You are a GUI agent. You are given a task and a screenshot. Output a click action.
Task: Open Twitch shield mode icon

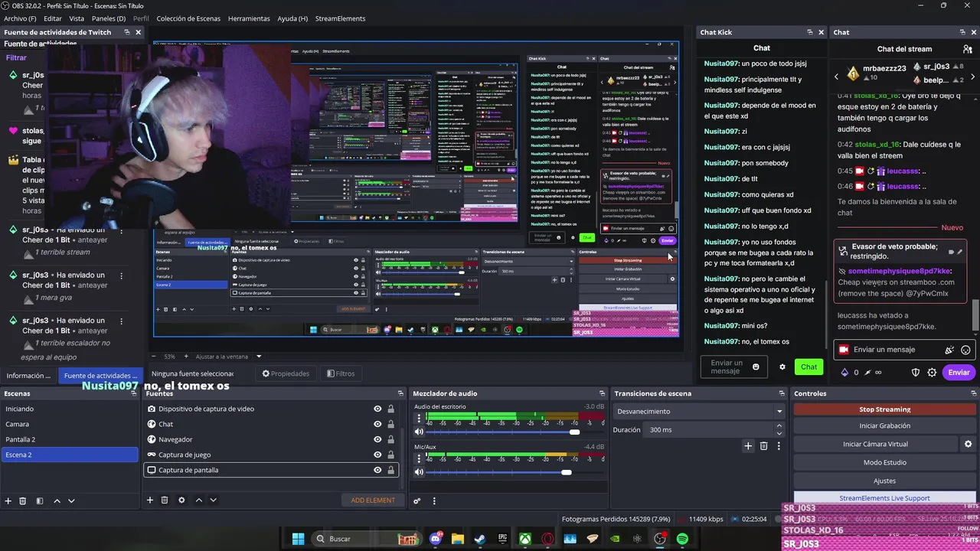point(916,373)
